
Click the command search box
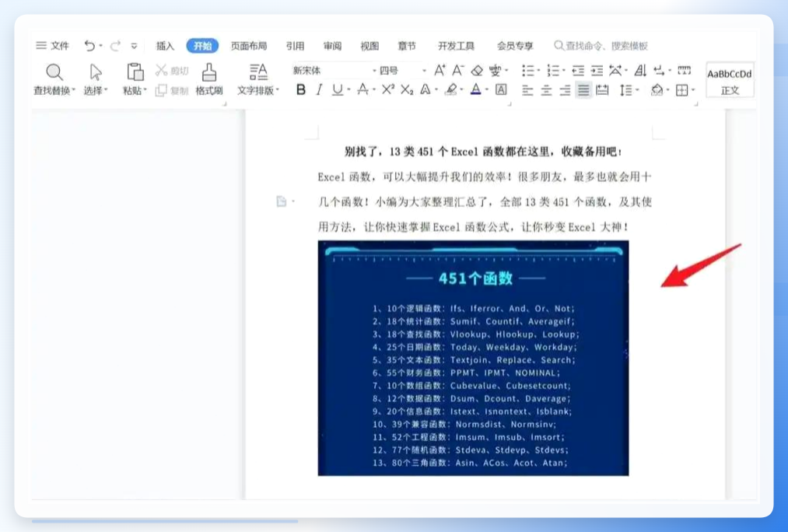[x=601, y=46]
